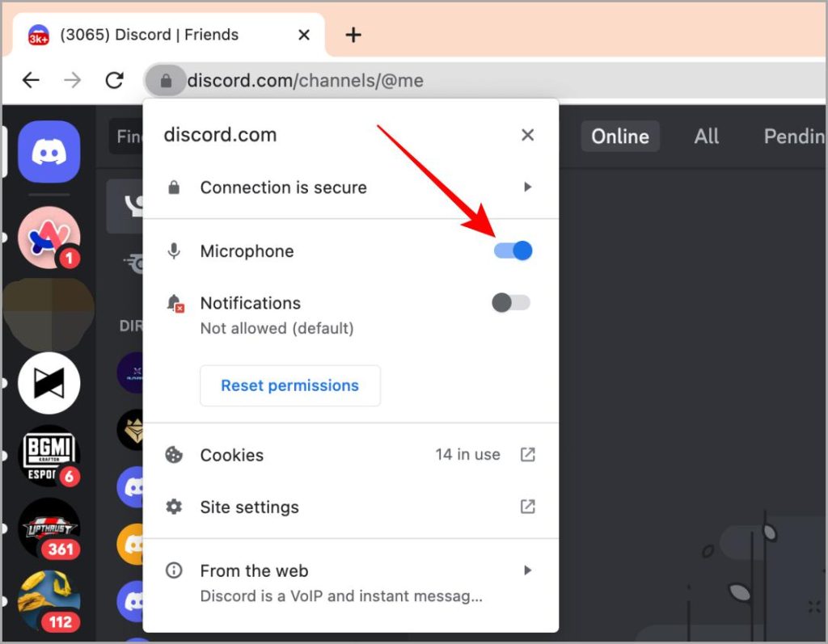Enable the Notifications permission toggle
This screenshot has height=644, width=828.
coord(511,303)
